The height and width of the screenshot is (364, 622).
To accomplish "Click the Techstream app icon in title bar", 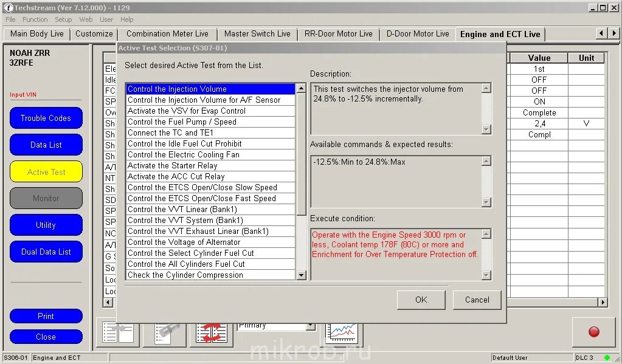I will pos(7,7).
